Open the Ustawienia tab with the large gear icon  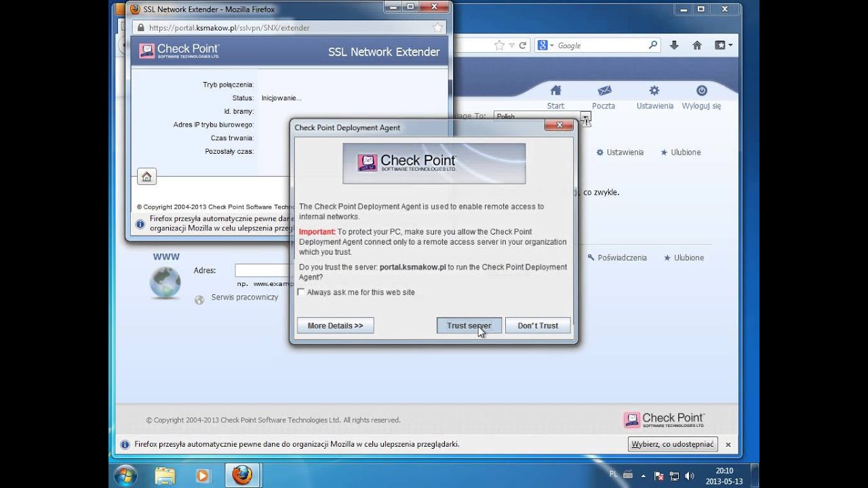point(654,97)
